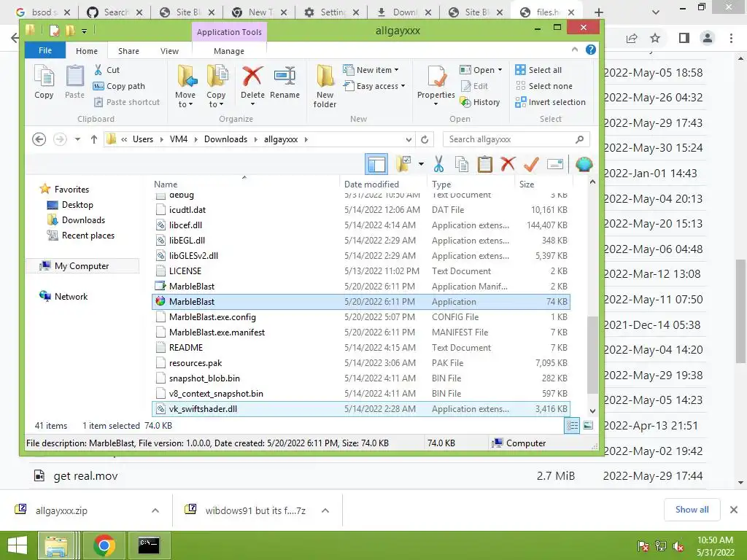The width and height of the screenshot is (747, 560).
Task: Open the Windows Start button
Action: (18, 545)
